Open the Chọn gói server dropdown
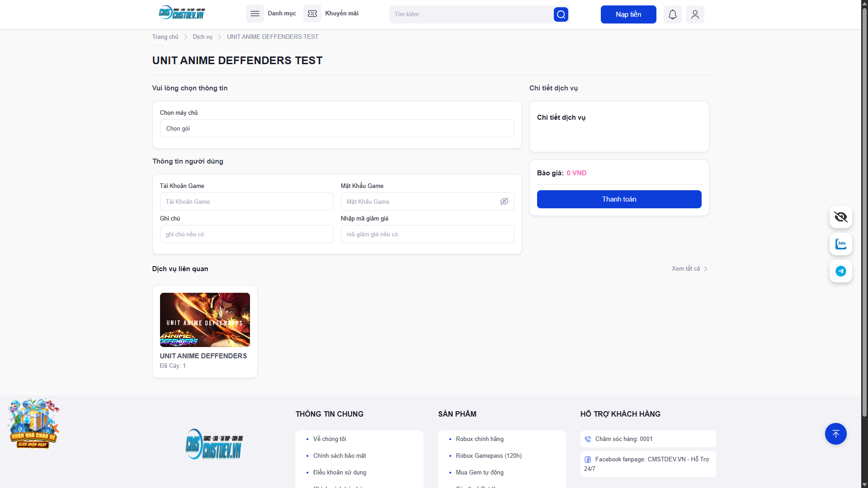Image resolution: width=868 pixels, height=488 pixels. [x=337, y=128]
